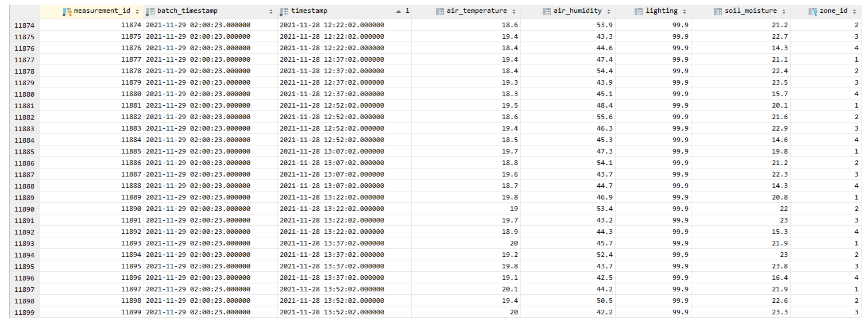Select row header number 11874
The height and width of the screenshot is (329, 868).
[x=24, y=25]
